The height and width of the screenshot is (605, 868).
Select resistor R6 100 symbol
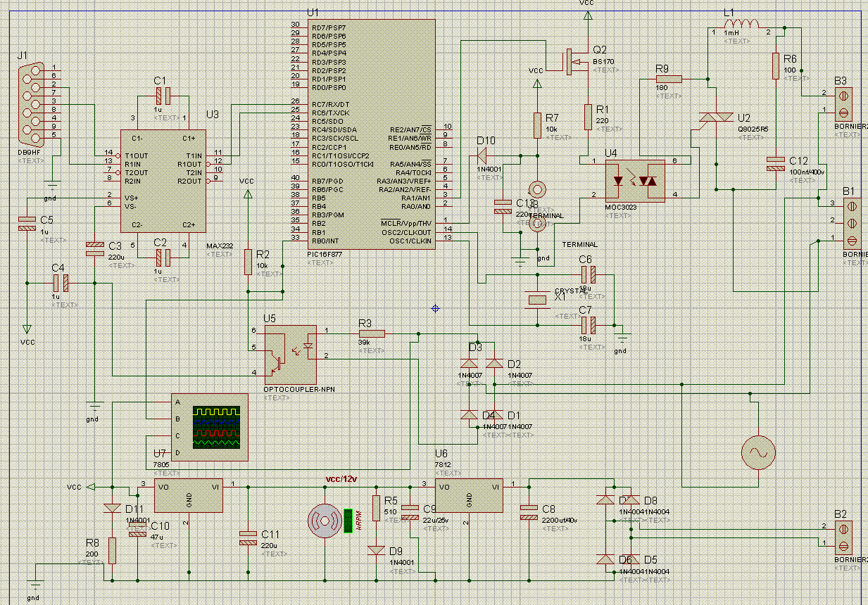click(776, 65)
